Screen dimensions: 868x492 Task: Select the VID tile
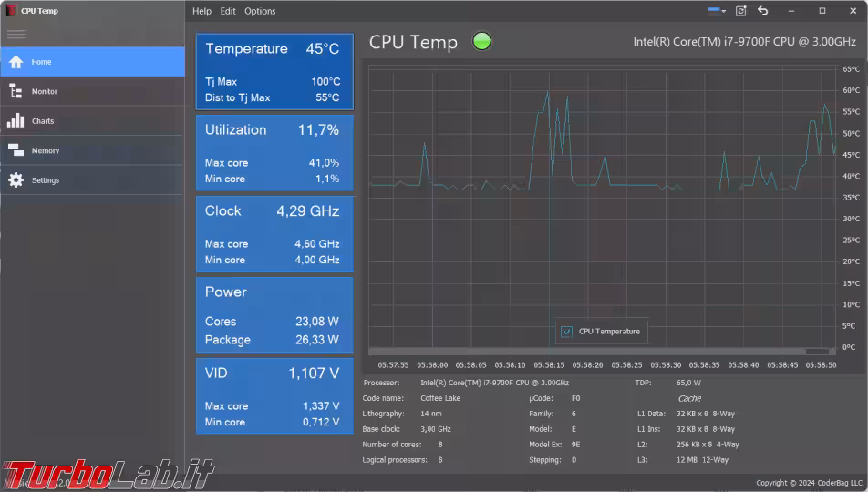(x=274, y=395)
